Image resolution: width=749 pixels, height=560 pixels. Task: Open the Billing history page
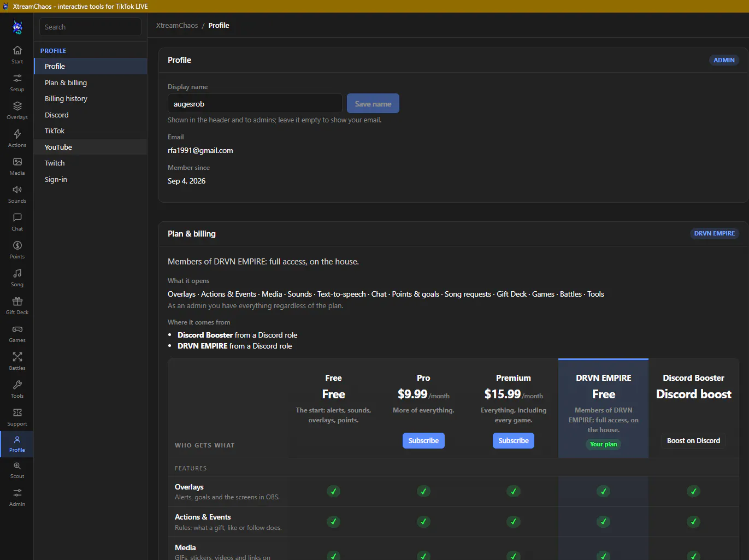click(91, 98)
